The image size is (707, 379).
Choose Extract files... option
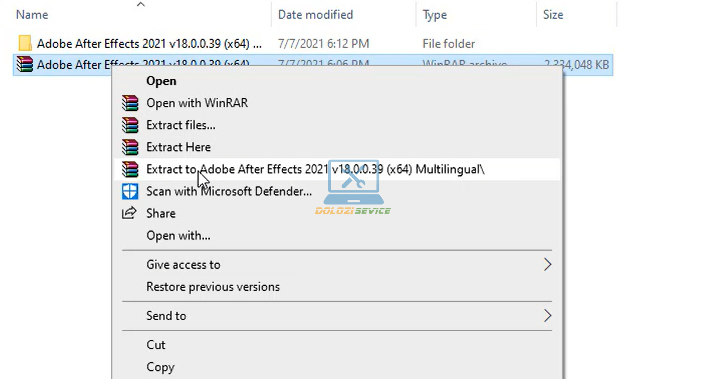coord(181,125)
